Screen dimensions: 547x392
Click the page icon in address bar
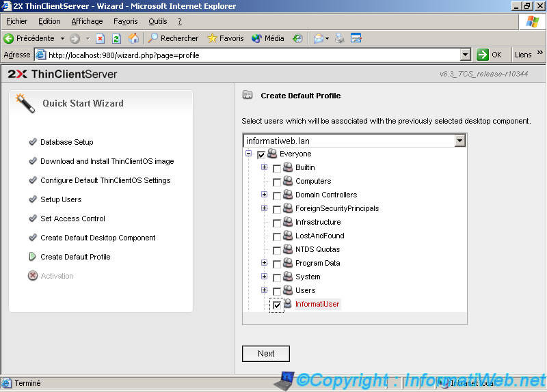tap(41, 55)
